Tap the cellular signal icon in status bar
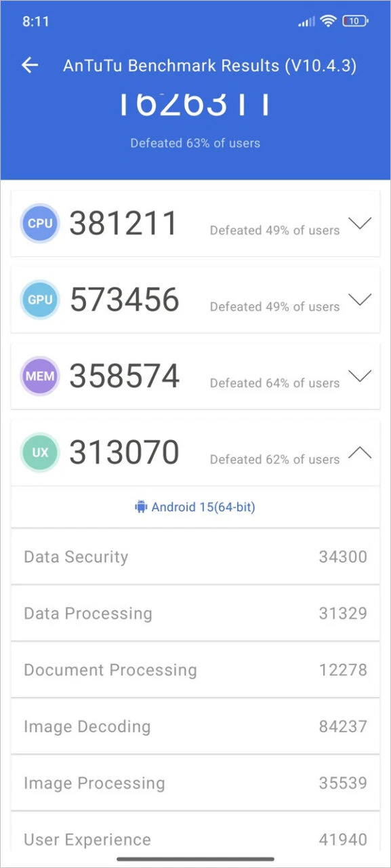The height and width of the screenshot is (868, 391). click(x=305, y=21)
